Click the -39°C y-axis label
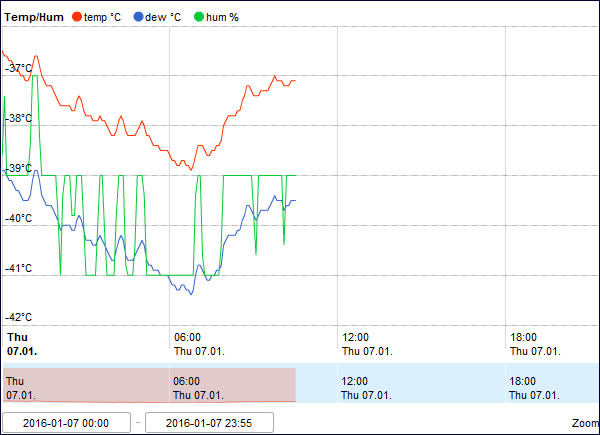Image resolution: width=600 pixels, height=435 pixels. click(x=19, y=168)
